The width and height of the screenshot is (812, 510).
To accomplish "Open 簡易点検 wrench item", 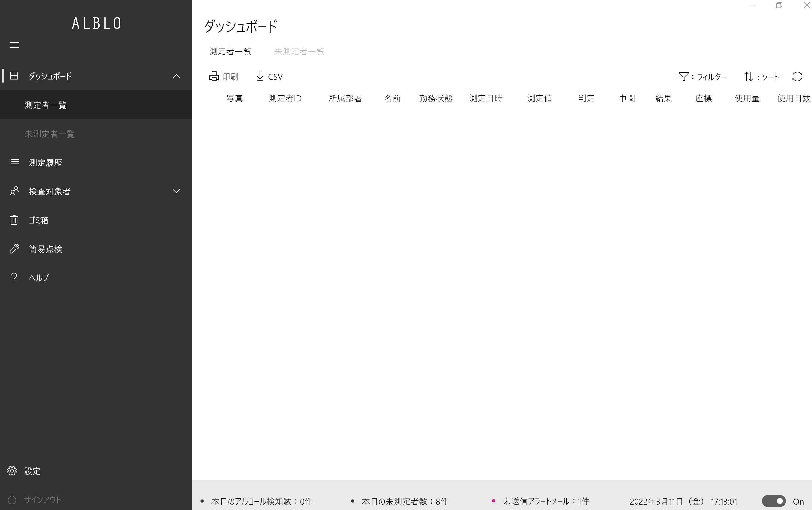I will tap(45, 249).
